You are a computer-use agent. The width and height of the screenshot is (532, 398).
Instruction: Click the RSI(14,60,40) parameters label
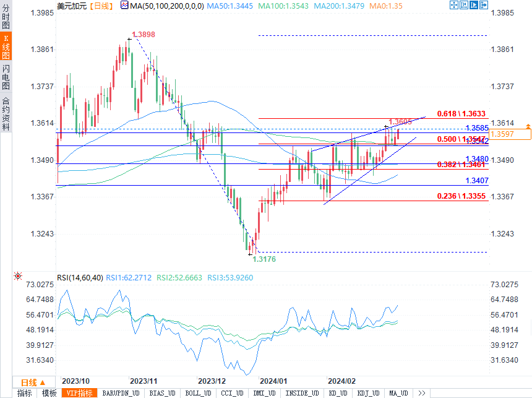pos(80,278)
